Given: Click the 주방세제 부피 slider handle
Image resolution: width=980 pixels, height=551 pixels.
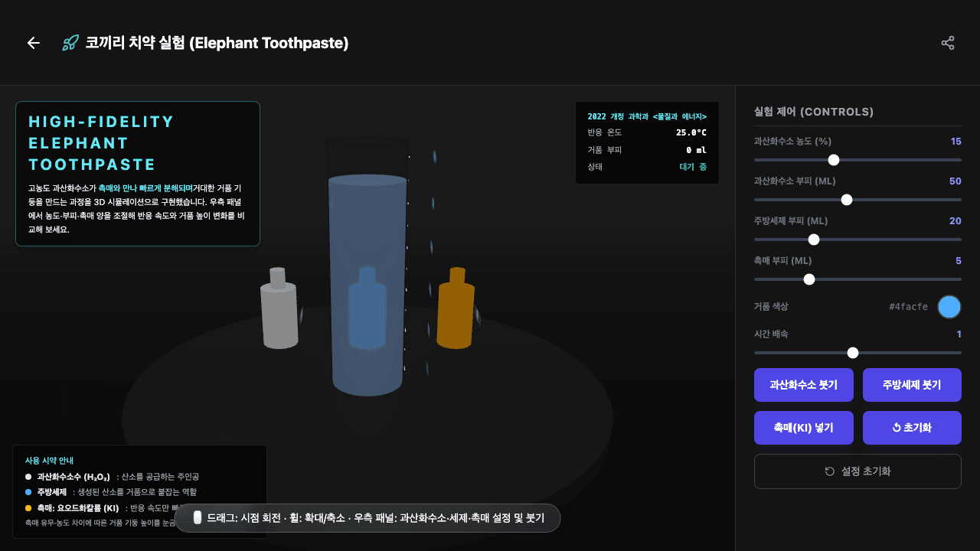Looking at the screenshot, I should point(814,240).
